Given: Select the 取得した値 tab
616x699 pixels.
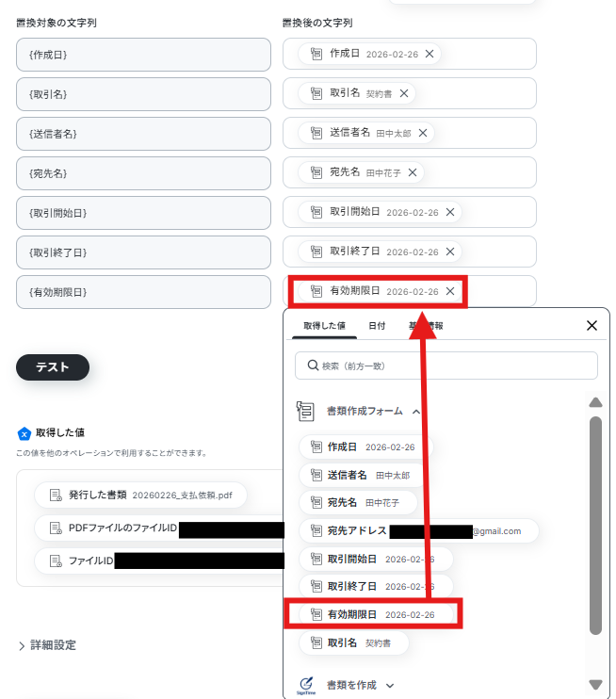Looking at the screenshot, I should click(x=324, y=326).
